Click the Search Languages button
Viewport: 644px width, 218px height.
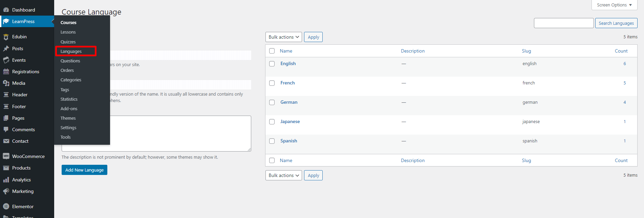(x=616, y=23)
